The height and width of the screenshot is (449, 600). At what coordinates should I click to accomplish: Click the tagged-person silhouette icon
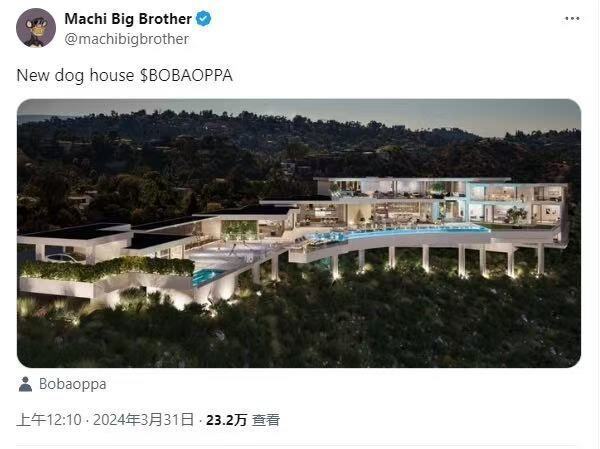25,384
